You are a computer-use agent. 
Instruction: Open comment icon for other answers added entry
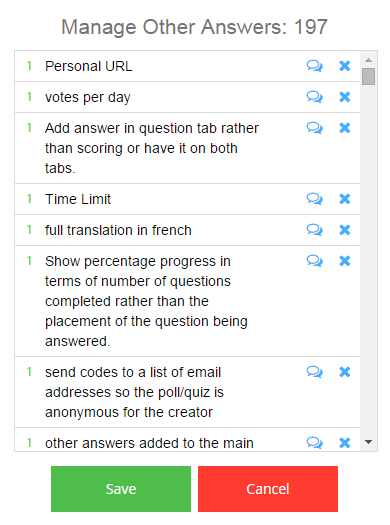point(314,443)
